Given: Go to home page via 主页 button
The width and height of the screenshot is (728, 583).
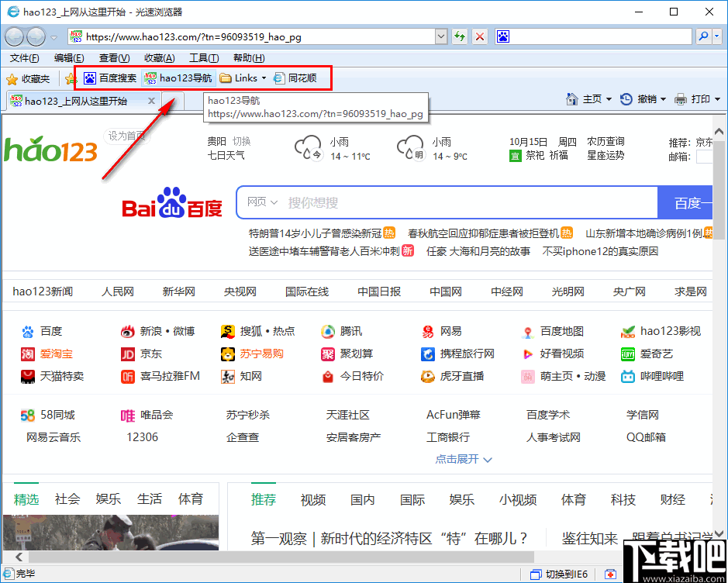Looking at the screenshot, I should pos(584,99).
